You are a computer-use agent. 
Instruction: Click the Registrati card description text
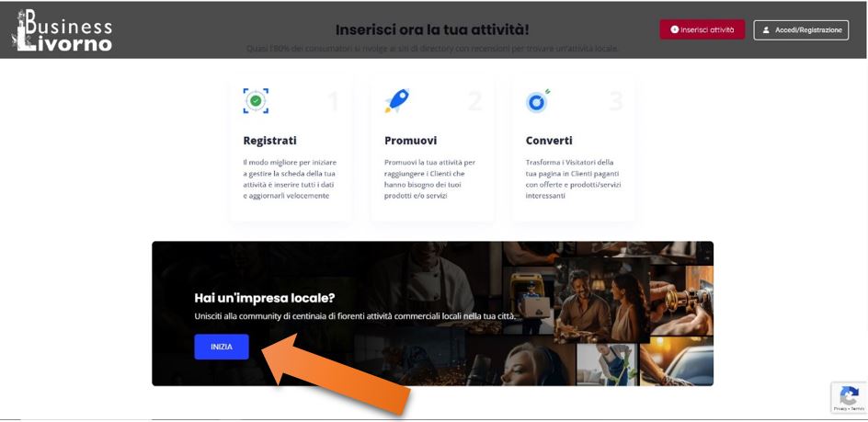click(290, 179)
